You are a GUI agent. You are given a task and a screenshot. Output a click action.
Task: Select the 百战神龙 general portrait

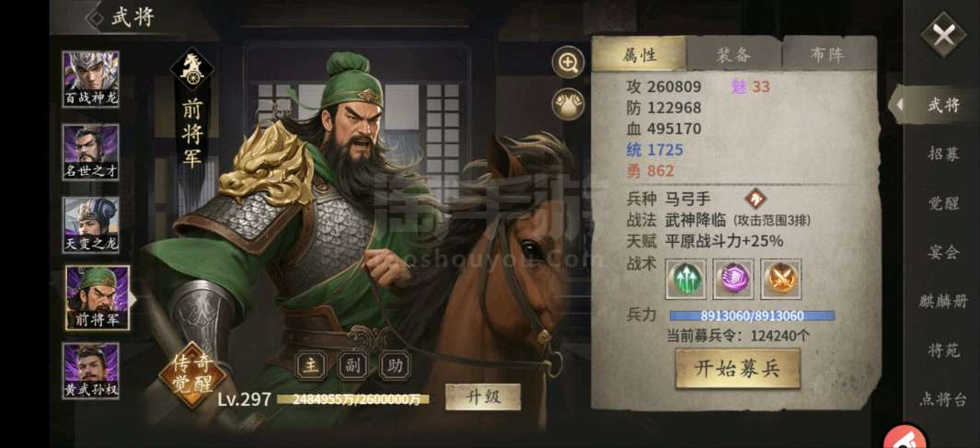[x=90, y=79]
